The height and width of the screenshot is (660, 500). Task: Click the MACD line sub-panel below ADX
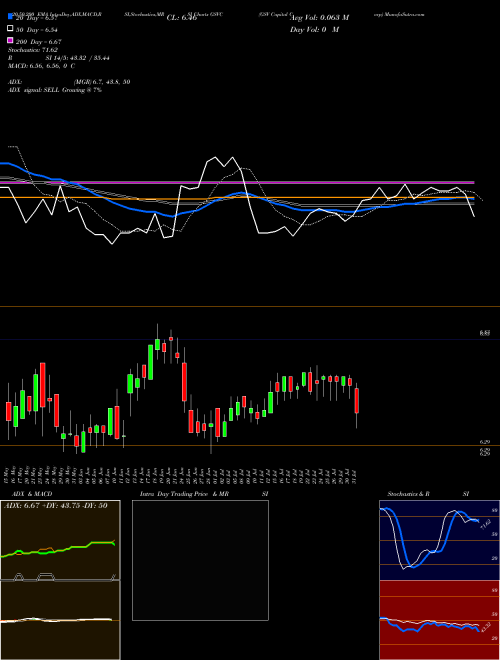(60, 620)
